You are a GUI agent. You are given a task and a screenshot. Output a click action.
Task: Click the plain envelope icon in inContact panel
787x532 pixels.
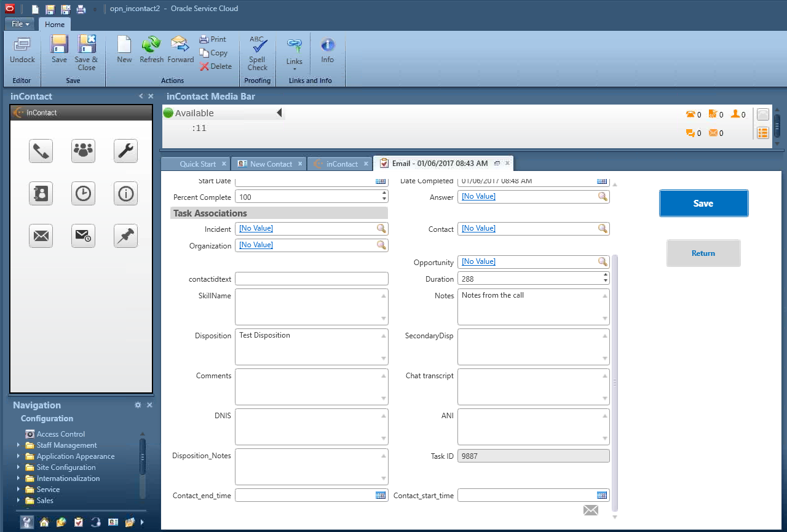pyautogui.click(x=41, y=236)
